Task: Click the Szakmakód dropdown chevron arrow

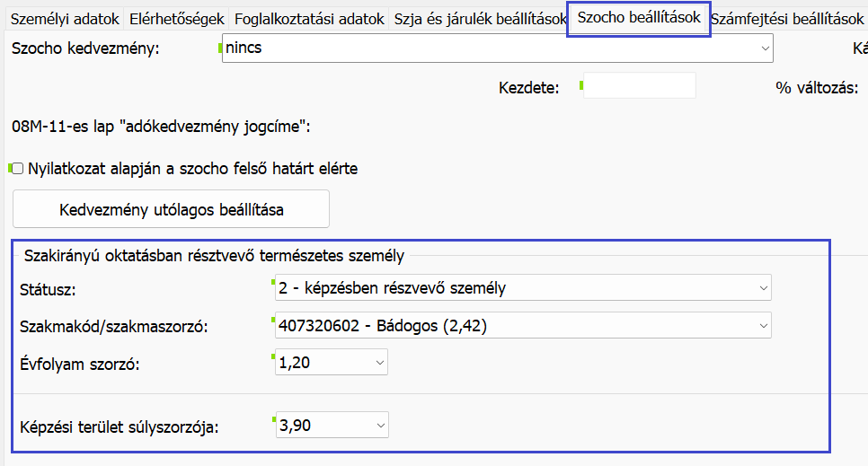Action: [x=763, y=326]
